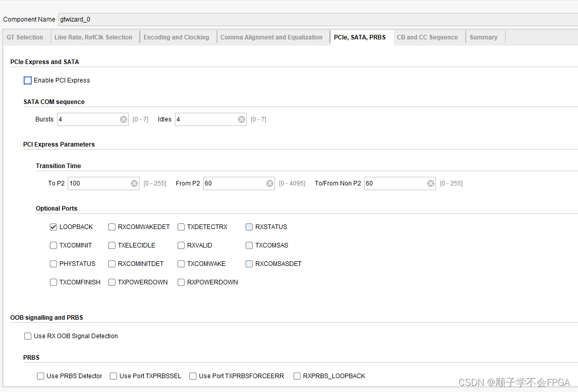Go to Encoding and Clocking tab
Viewport: 578px width, 392px height.
pyautogui.click(x=176, y=37)
